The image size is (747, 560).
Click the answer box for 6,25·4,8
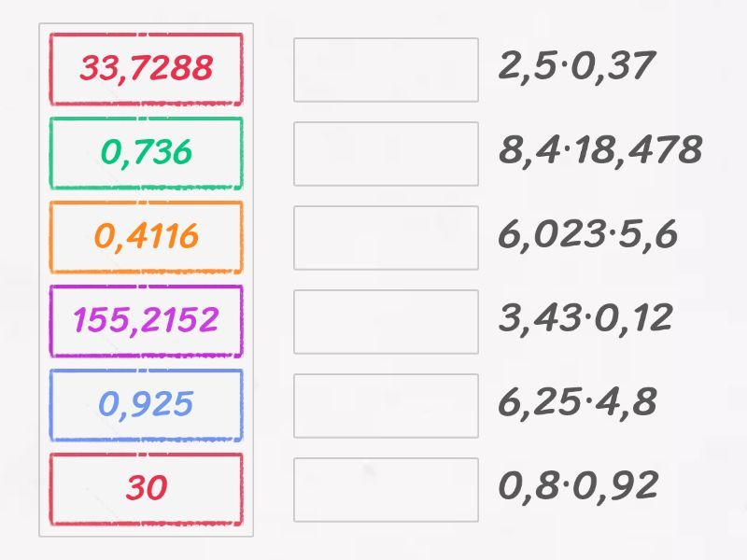[386, 406]
